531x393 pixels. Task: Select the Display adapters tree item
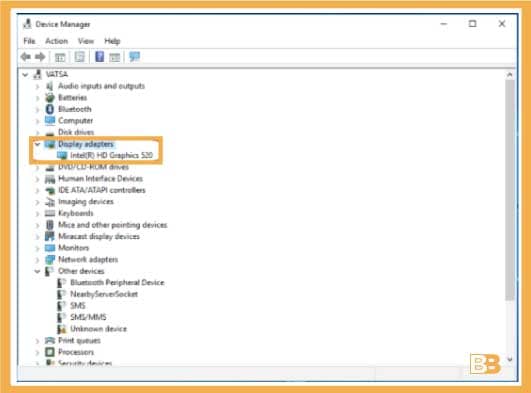point(86,144)
